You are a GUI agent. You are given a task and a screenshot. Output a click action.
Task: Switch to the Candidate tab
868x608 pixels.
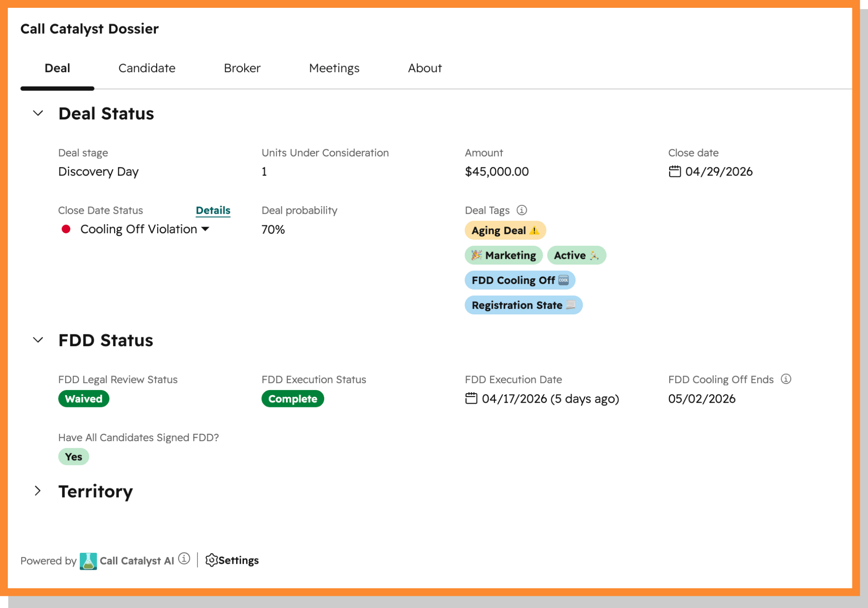(147, 68)
